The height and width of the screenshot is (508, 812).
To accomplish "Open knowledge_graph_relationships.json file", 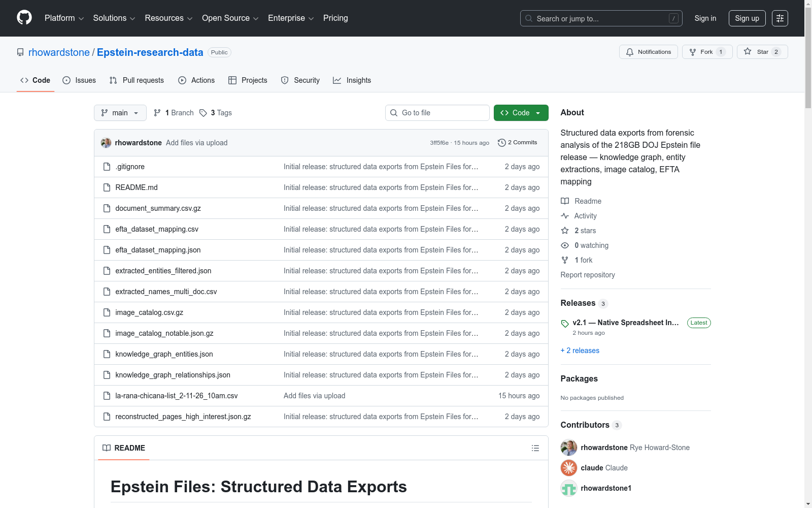I will pos(173,375).
